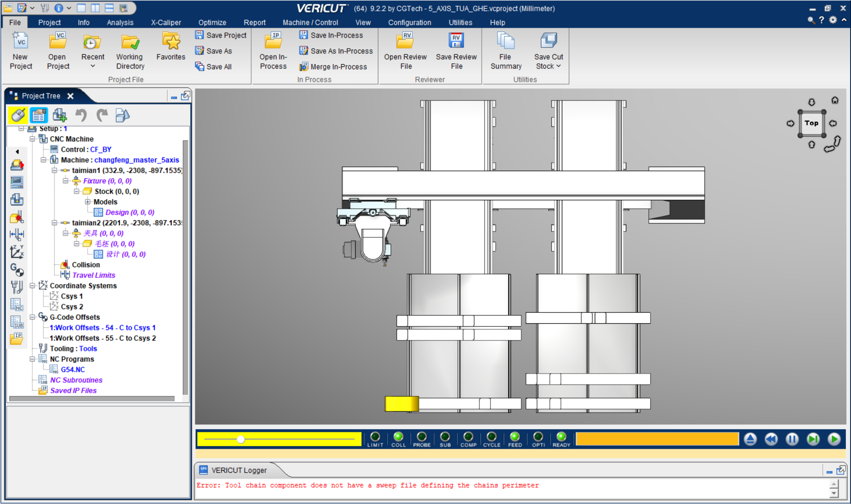Adjust the animation speed slider knob
Screen dimensions: 851x504
pos(241,439)
